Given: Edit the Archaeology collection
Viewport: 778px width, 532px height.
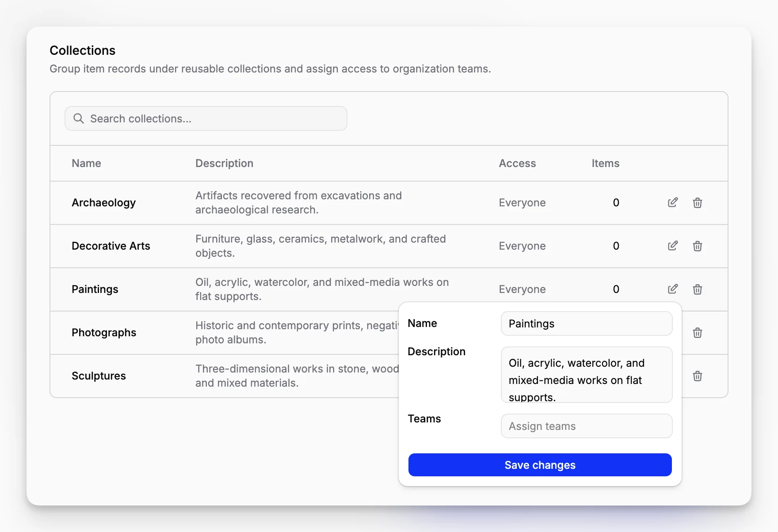Looking at the screenshot, I should [x=673, y=202].
